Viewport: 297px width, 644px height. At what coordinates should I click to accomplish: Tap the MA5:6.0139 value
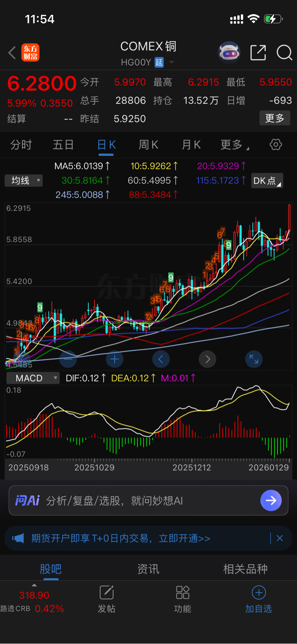[x=82, y=166]
